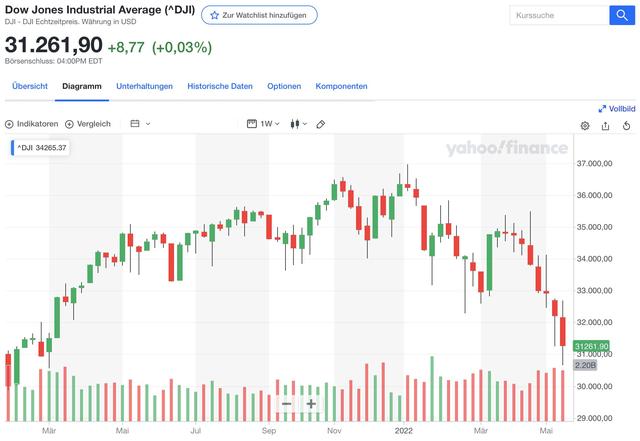Open the date range calendar dropdown
The width and height of the screenshot is (640, 441).
[x=140, y=124]
